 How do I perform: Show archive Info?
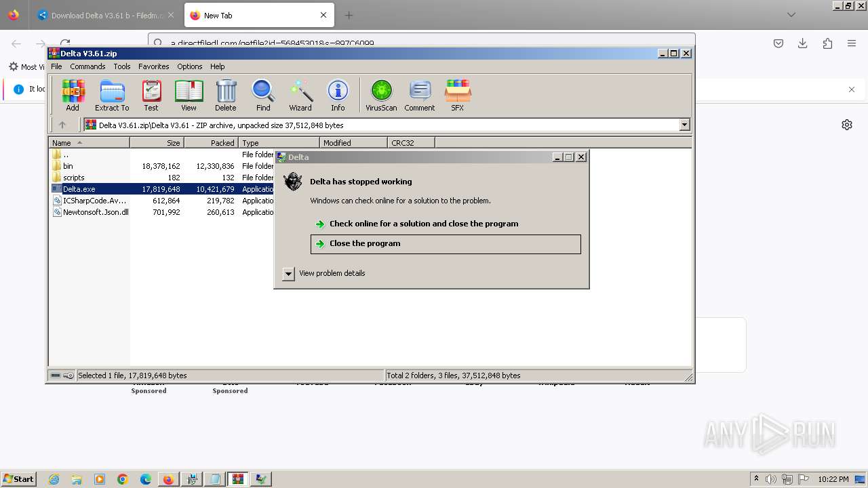[338, 95]
